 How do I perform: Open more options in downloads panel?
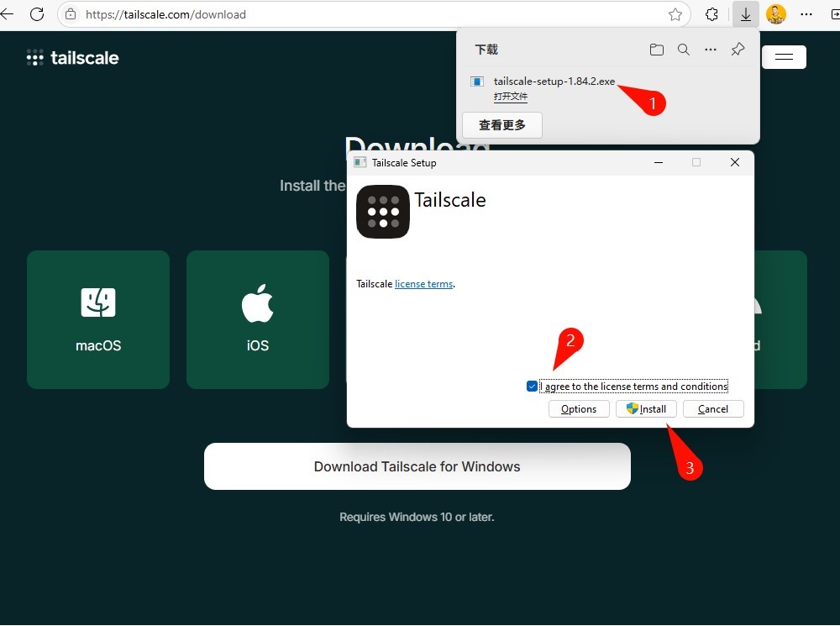(x=711, y=50)
